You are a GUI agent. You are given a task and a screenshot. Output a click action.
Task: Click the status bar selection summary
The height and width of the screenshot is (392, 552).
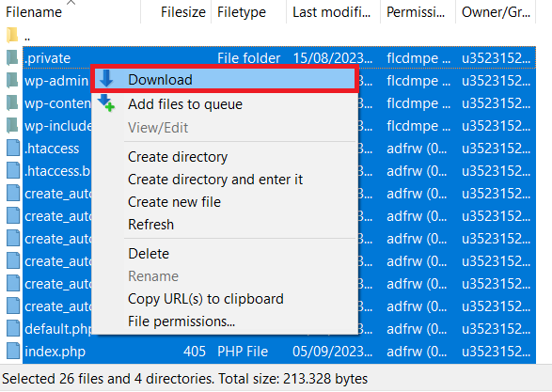pos(185,379)
